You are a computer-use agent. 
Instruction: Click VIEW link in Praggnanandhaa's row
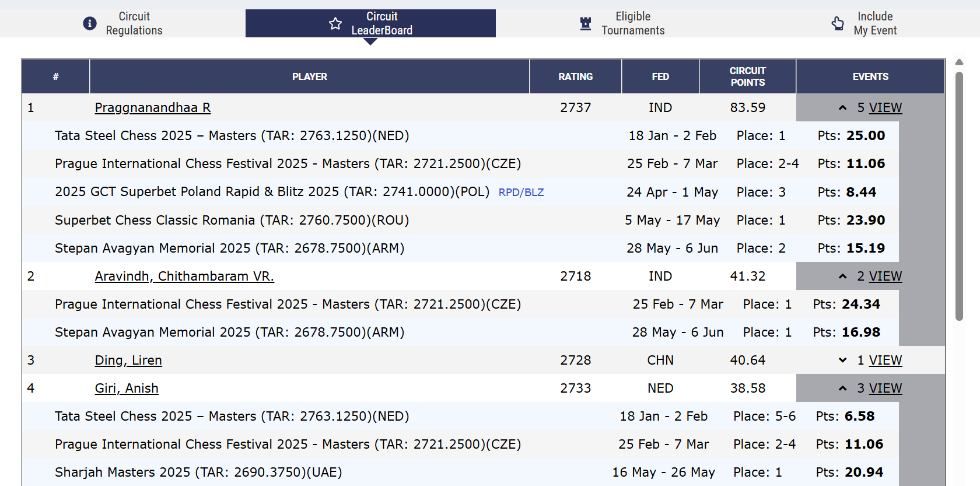(x=885, y=108)
